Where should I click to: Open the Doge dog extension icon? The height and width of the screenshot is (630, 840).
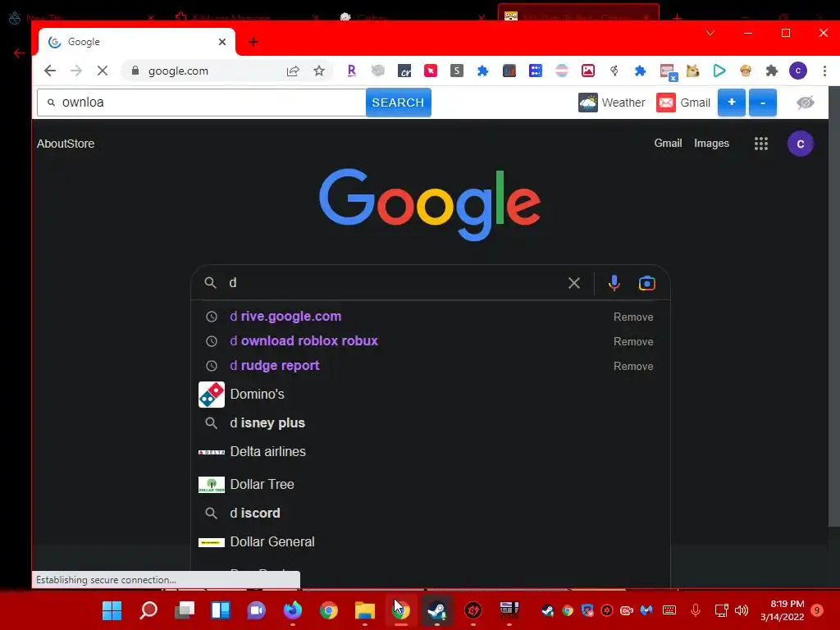[692, 71]
